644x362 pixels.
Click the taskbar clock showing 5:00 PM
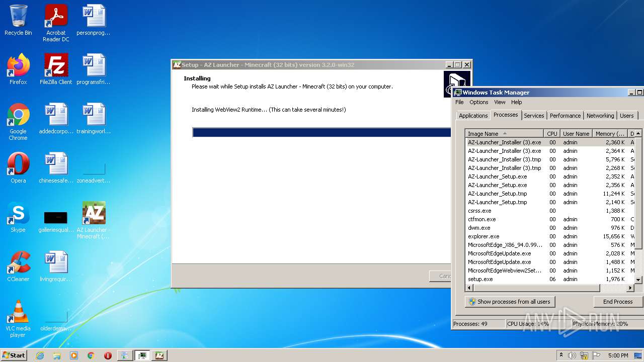tap(618, 355)
